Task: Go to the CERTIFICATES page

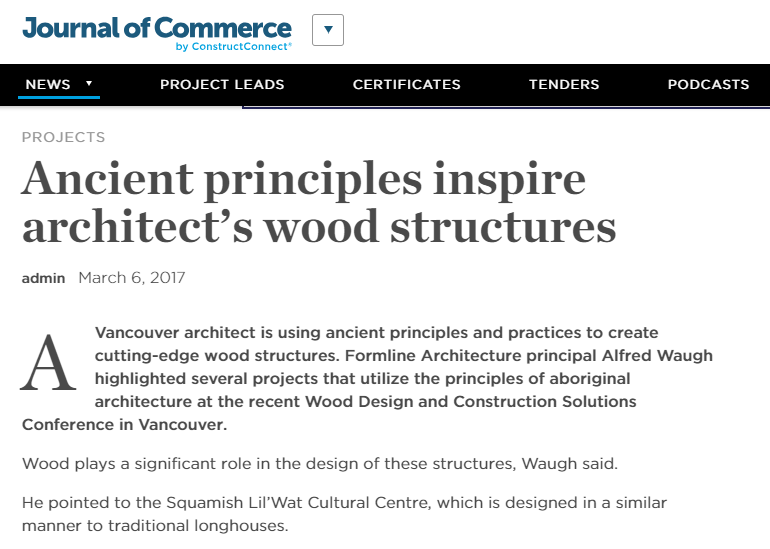Action: (406, 85)
